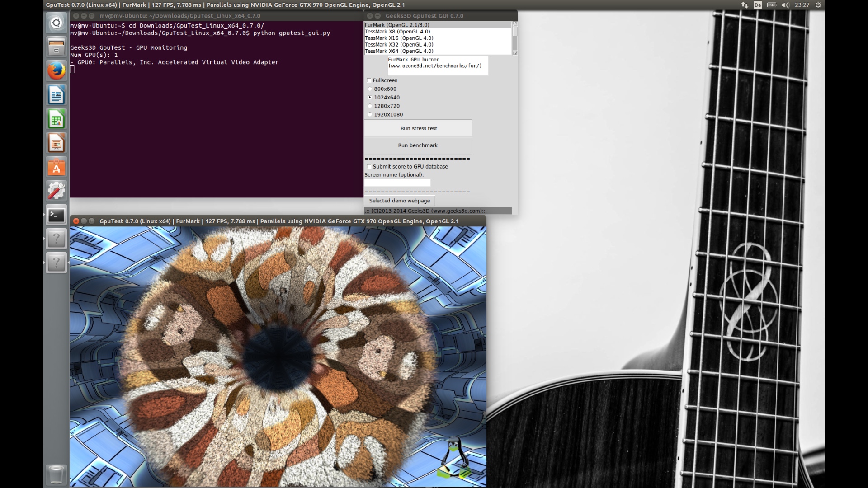Select 1280x720 resolution
The height and width of the screenshot is (488, 868).
[370, 106]
